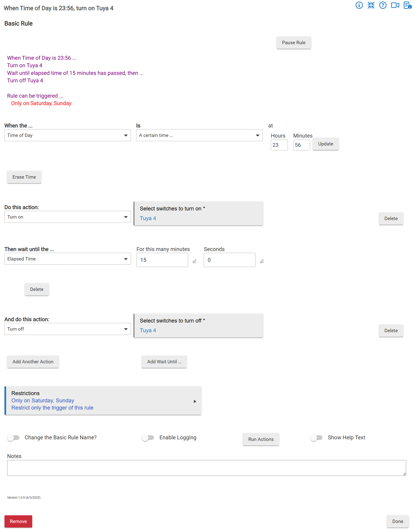Open the document info icon in header
Screen dimensions: 414x532
(408, 5)
